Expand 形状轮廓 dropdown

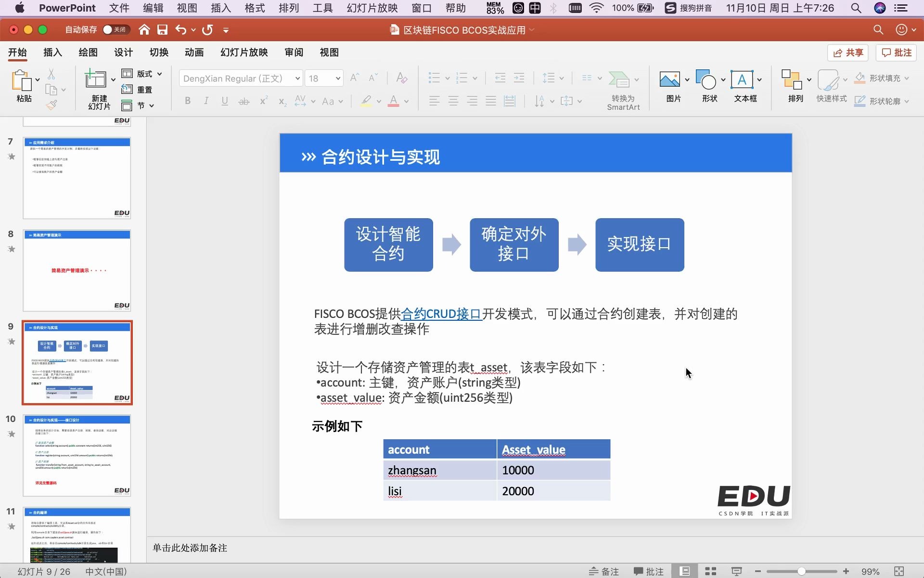[907, 101]
